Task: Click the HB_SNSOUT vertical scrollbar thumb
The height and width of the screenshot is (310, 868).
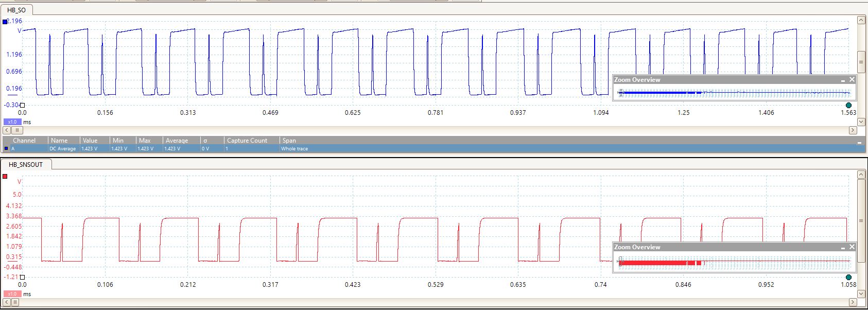Action: pyautogui.click(x=861, y=220)
